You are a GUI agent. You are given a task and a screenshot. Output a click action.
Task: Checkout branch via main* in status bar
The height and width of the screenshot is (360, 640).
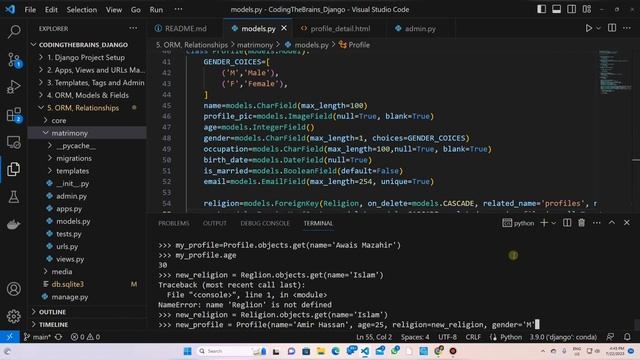point(38,337)
